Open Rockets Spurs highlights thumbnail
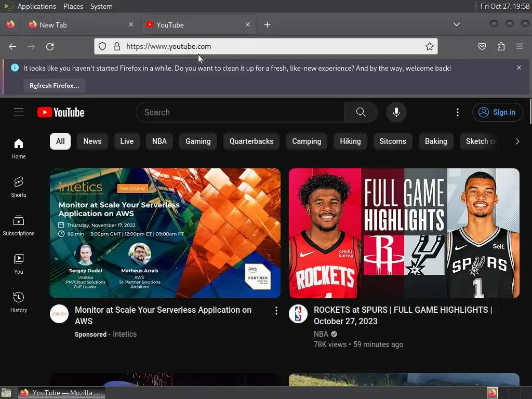 pyautogui.click(x=404, y=233)
